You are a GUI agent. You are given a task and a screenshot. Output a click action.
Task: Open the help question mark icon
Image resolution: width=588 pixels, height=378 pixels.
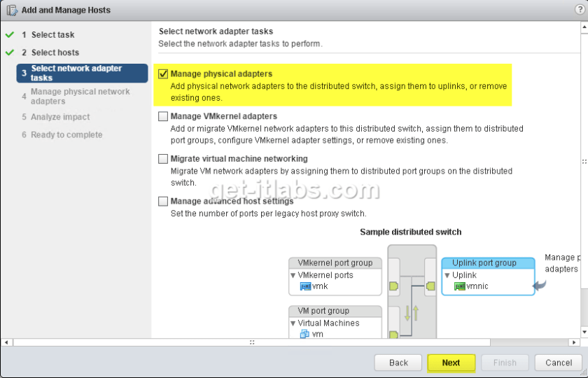580,10
